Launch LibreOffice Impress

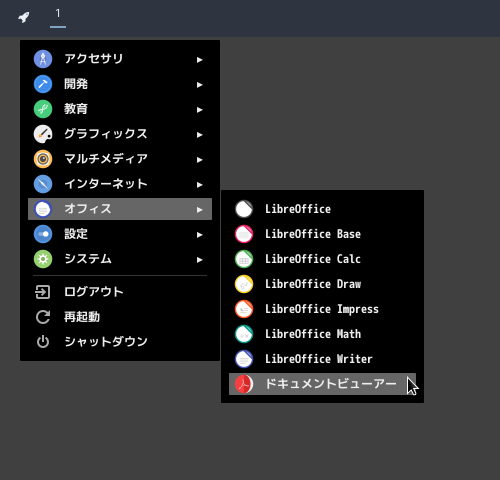tap(322, 309)
